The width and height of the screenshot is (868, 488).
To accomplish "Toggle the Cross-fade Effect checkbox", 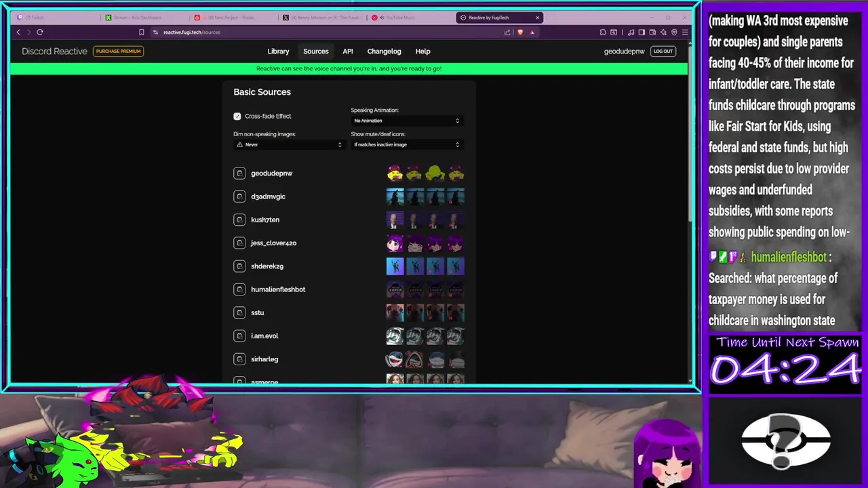I will click(237, 117).
